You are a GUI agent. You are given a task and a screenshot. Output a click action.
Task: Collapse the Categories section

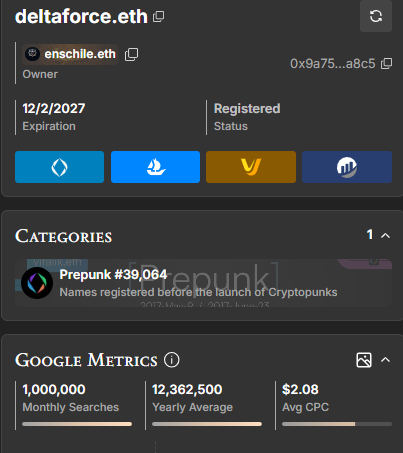pos(385,236)
